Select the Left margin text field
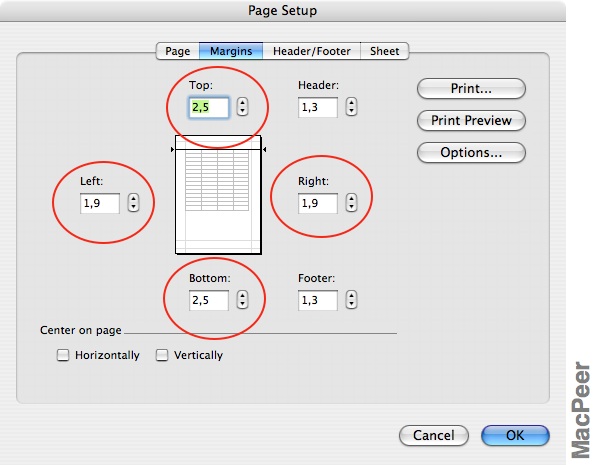This screenshot has width=595, height=465. 100,203
